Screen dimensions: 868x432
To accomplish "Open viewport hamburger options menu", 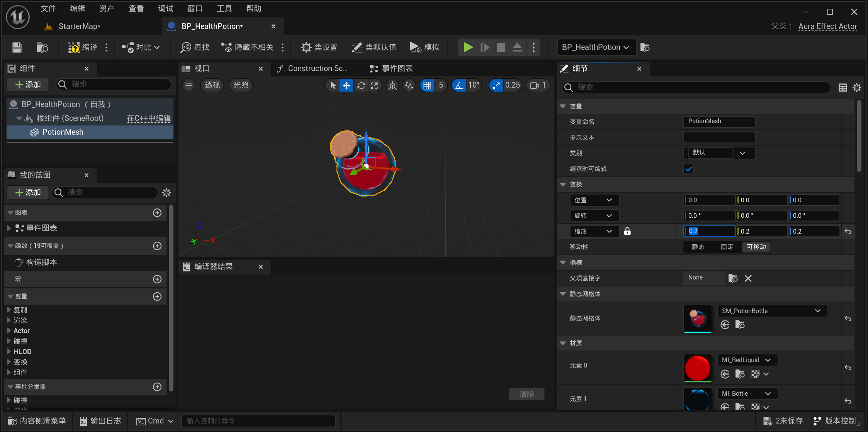I will pos(189,85).
